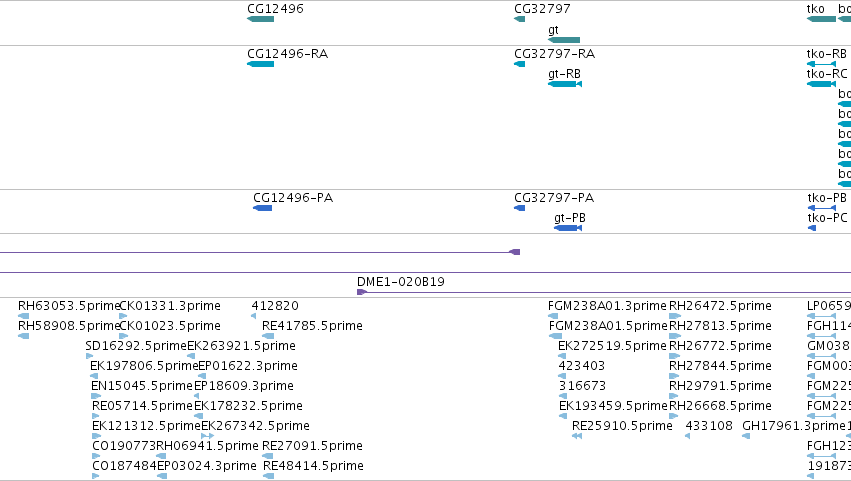Open EST RE41785.5prime
The height and width of the screenshot is (481, 851).
(312, 326)
